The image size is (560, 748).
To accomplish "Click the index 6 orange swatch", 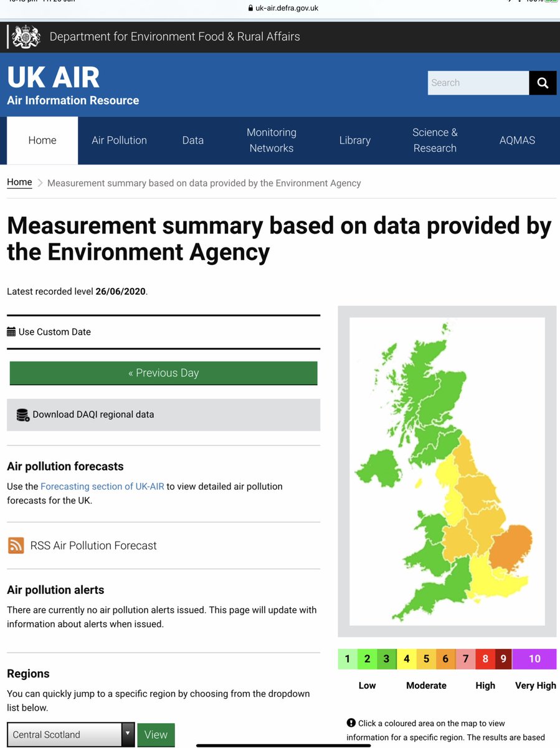I will coord(445,659).
